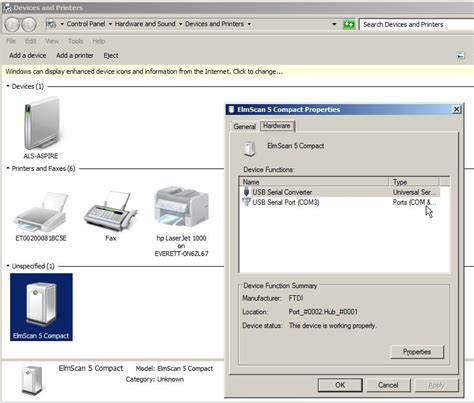The height and width of the screenshot is (403, 474).
Task: Open dropdown arrow after Control Panel breadcrumb
Action: 110,24
